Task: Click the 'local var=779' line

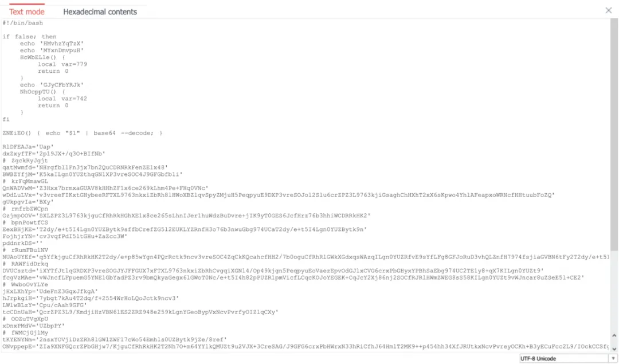Action: 62,64
